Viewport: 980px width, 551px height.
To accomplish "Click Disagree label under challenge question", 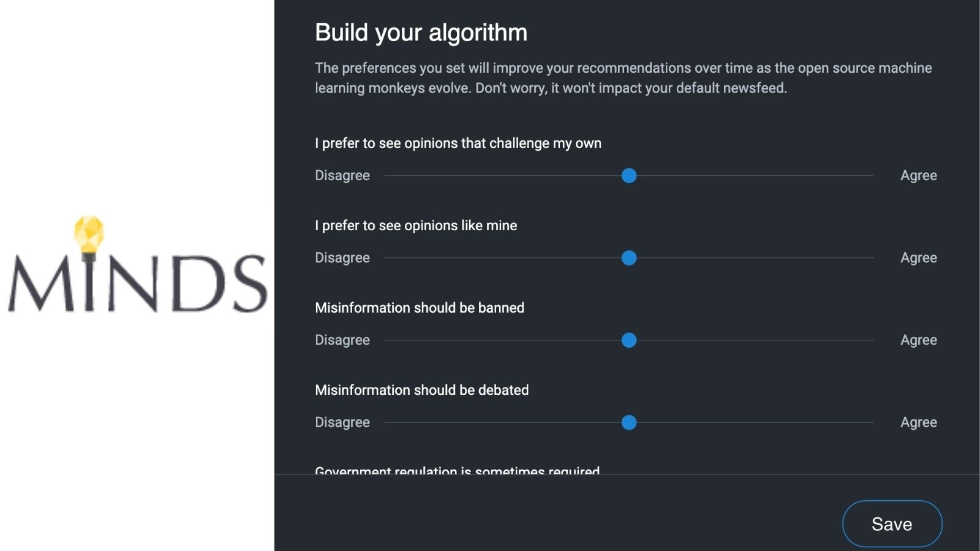I will (342, 176).
